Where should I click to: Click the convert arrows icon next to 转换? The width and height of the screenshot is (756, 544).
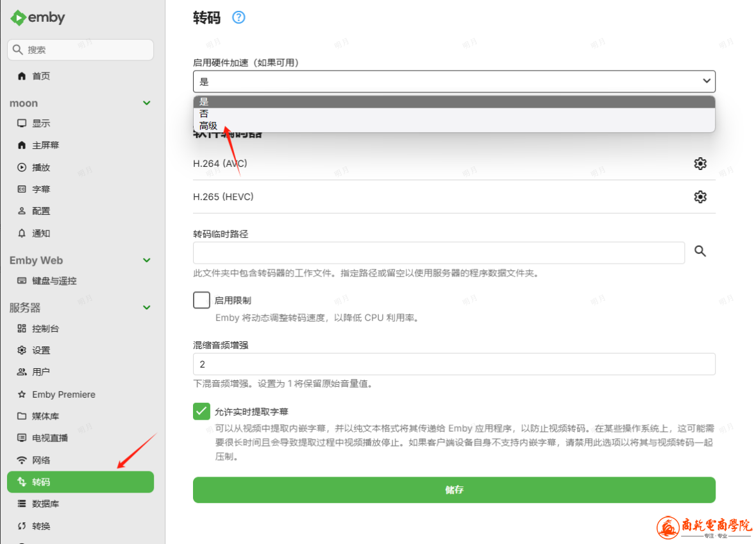click(22, 526)
